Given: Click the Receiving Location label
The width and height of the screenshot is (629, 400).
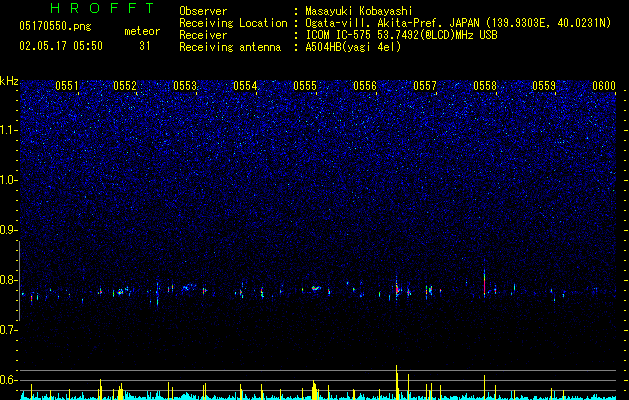Looking at the screenshot, I should (x=233, y=23).
